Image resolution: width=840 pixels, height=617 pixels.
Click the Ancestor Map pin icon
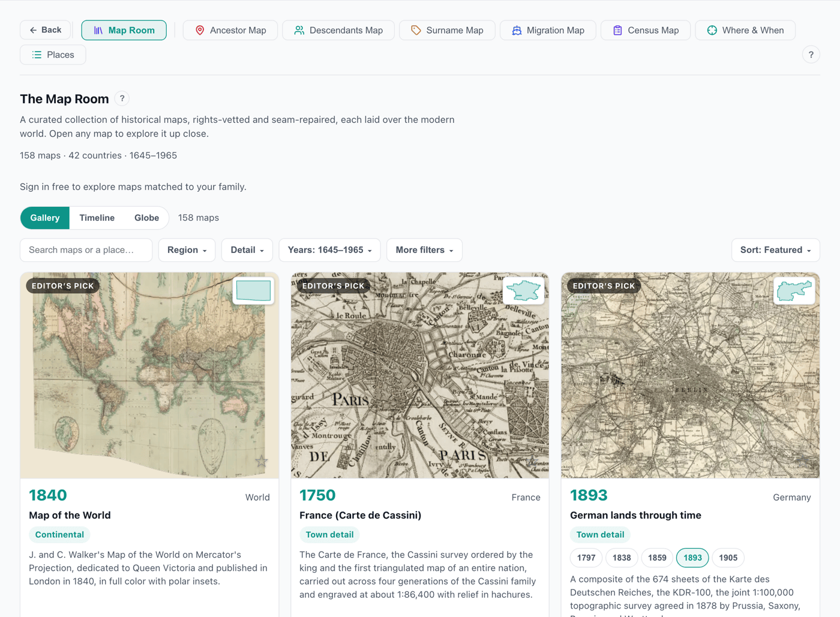[200, 30]
